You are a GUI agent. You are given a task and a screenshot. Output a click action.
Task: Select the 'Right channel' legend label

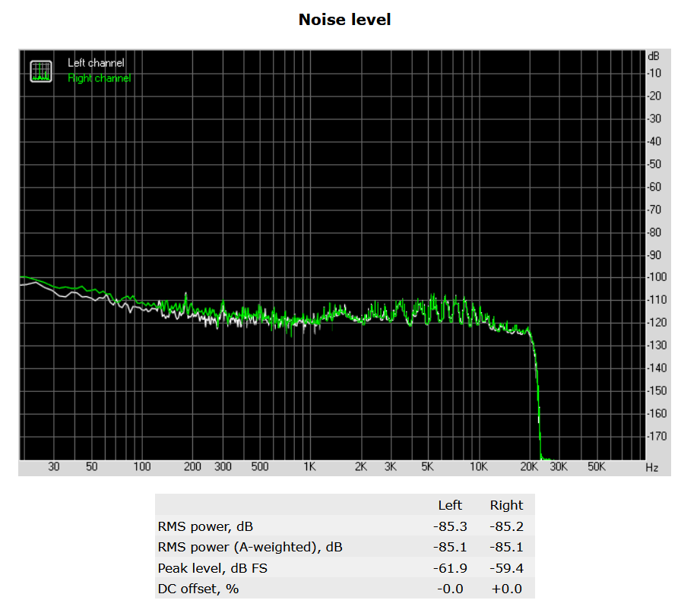coord(99,78)
